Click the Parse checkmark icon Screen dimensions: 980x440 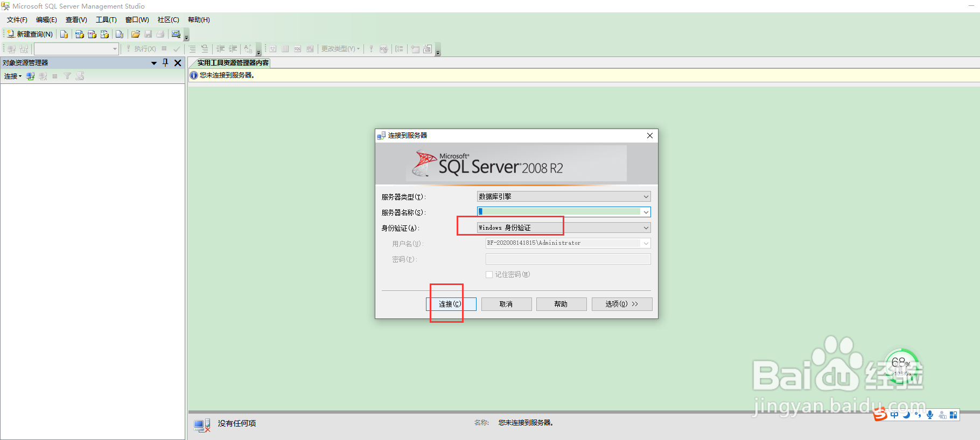177,48
